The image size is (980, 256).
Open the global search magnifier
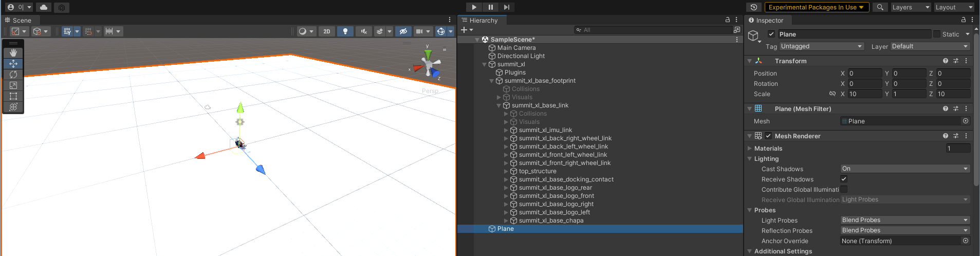pyautogui.click(x=880, y=7)
